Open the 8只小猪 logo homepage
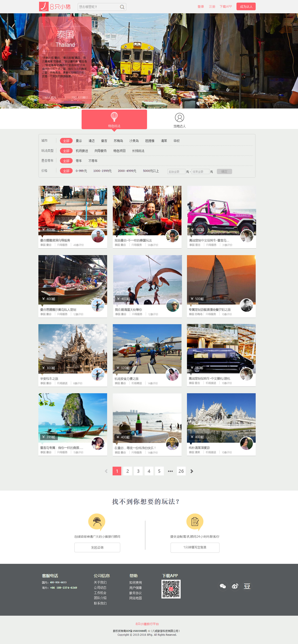This screenshot has width=298, height=644. point(55,7)
